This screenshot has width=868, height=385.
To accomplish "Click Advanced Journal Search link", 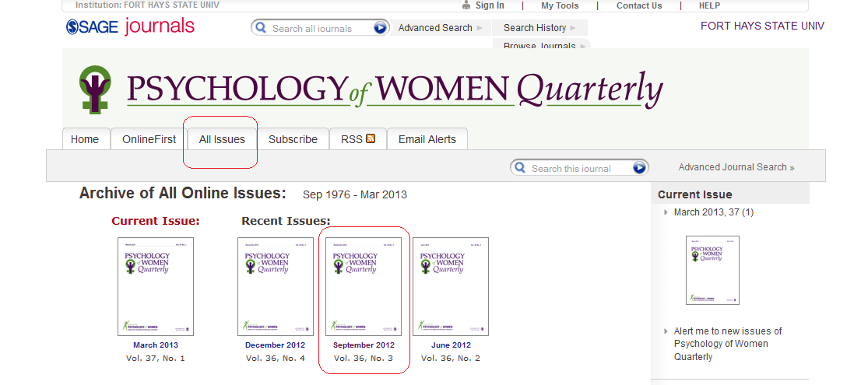I will (736, 167).
